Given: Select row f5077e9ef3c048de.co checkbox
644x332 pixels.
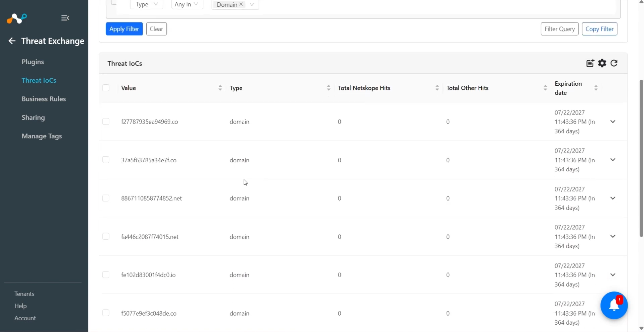Looking at the screenshot, I should [106, 313].
